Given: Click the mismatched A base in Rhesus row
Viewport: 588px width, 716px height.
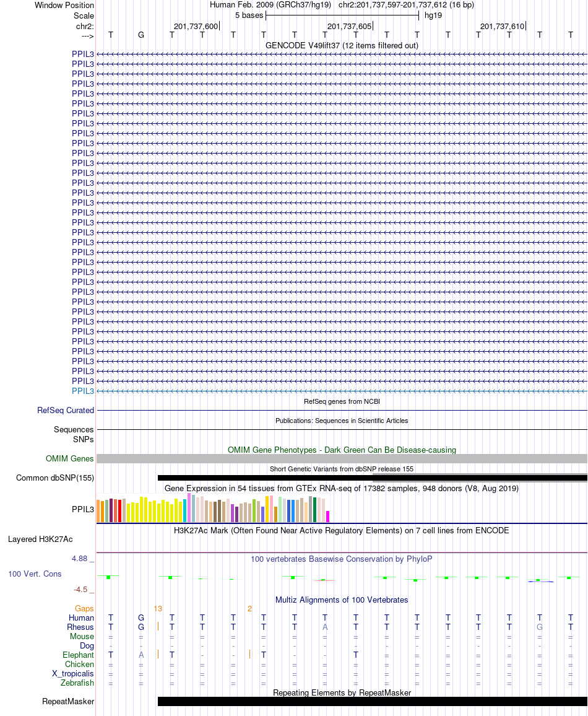Looking at the screenshot, I should [325, 627].
